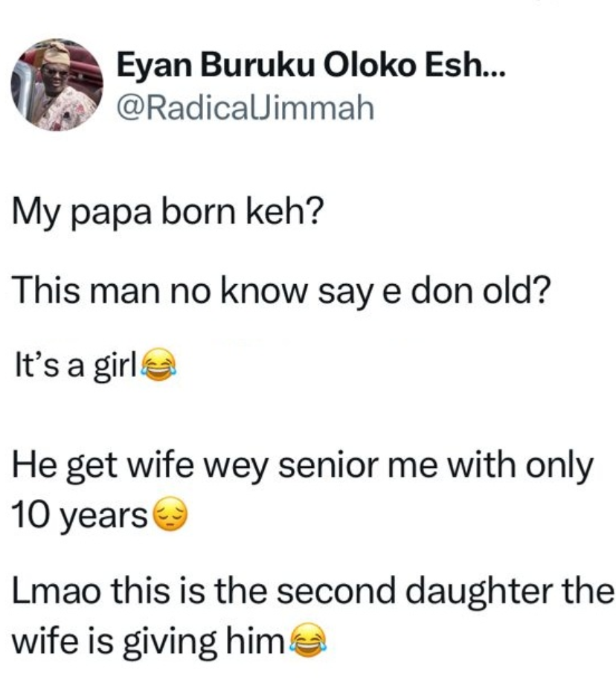Click the "10 years" text
The width and height of the screenshot is (616, 691).
click(x=80, y=515)
